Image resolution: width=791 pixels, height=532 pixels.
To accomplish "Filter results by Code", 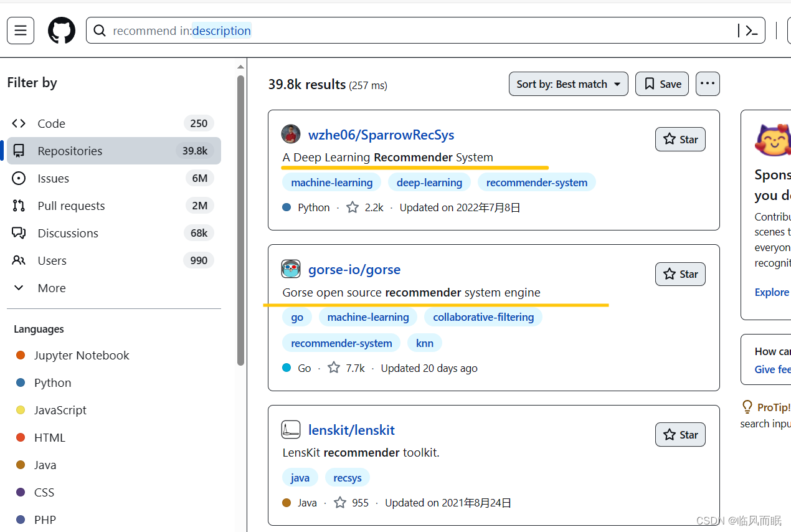I will tap(113, 123).
